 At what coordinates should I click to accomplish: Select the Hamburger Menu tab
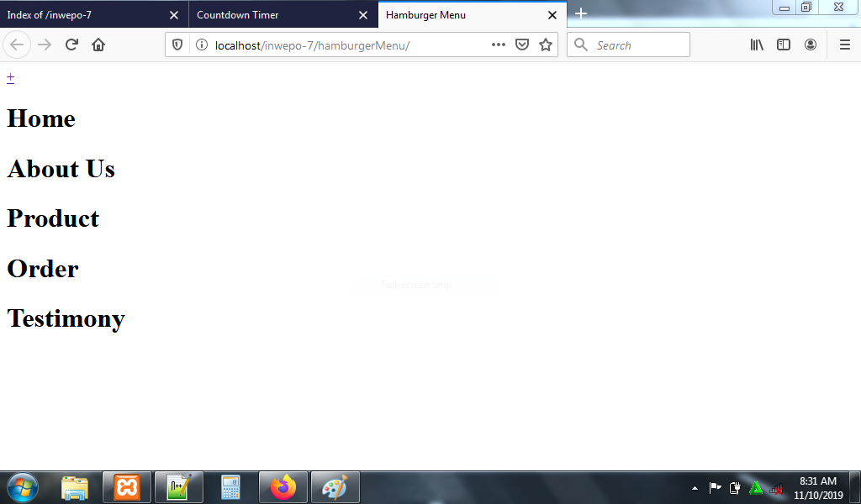tap(473, 15)
